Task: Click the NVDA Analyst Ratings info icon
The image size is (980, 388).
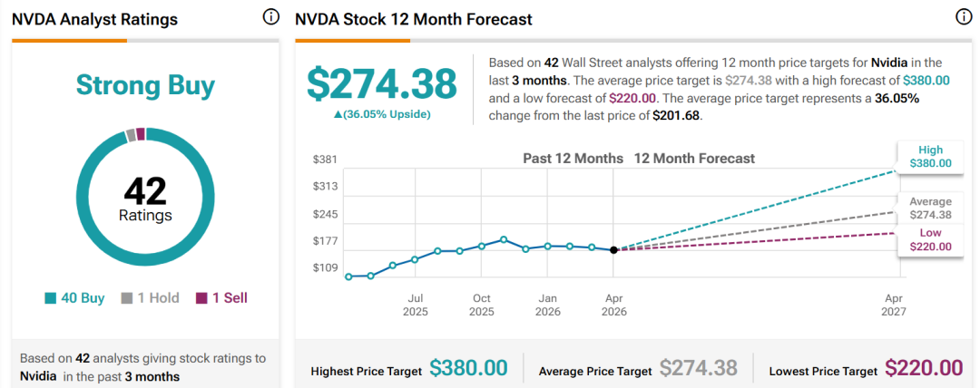Action: [x=270, y=18]
